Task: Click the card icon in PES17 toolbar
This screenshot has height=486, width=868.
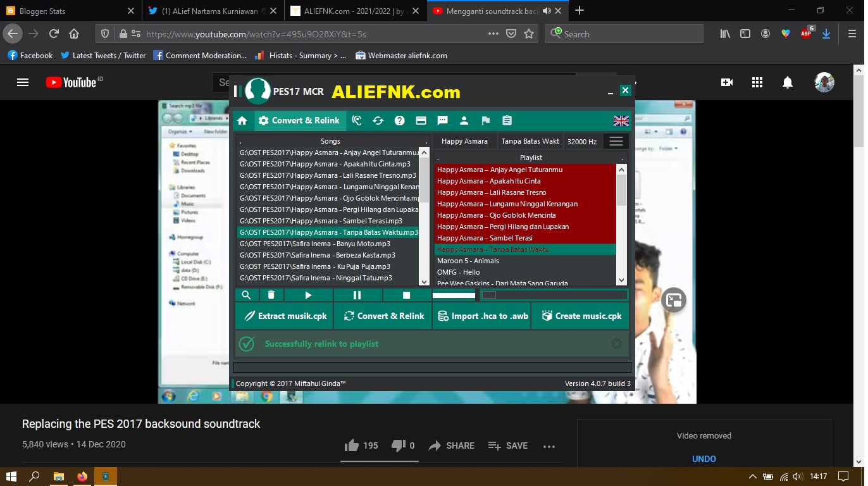Action: tap(421, 121)
